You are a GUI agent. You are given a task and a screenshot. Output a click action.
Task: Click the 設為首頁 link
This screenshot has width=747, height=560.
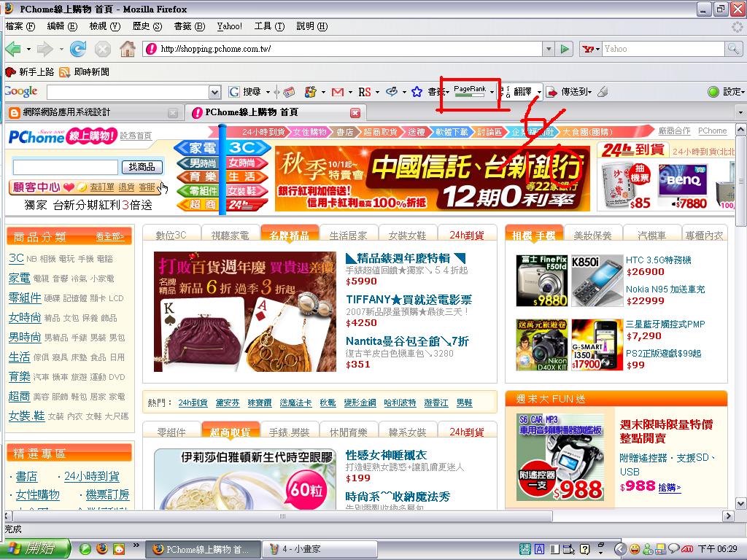pos(136,136)
